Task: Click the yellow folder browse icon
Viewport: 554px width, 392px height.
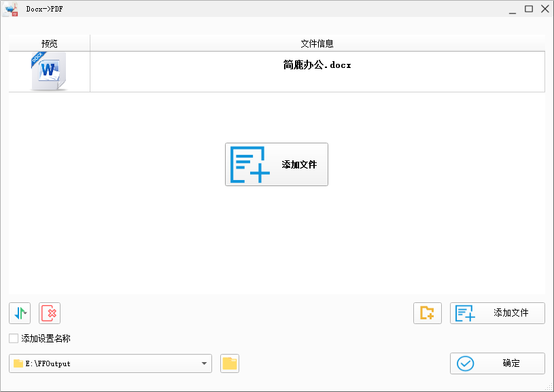Action: pos(229,363)
